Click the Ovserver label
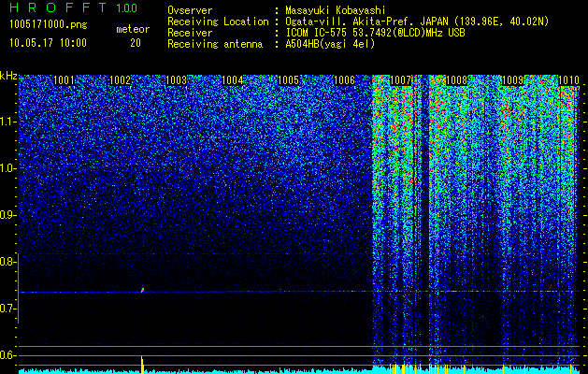This screenshot has height=374, width=588. click(190, 10)
